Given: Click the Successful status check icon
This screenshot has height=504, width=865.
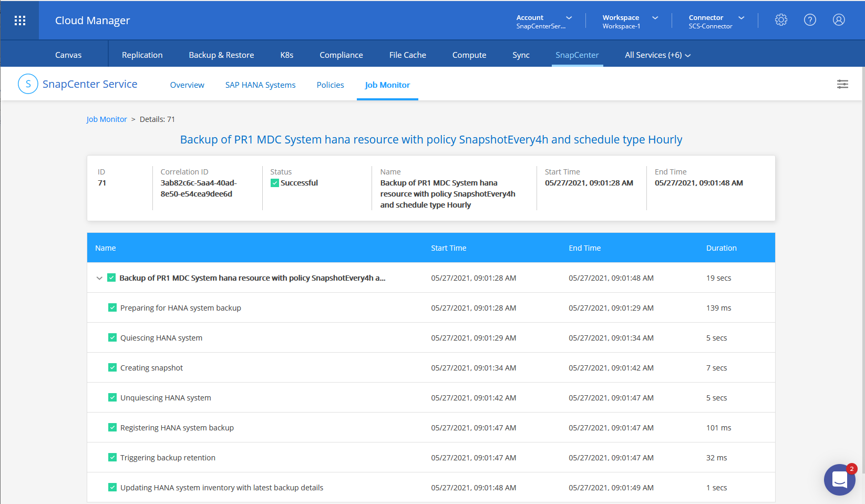Looking at the screenshot, I should pyautogui.click(x=275, y=183).
